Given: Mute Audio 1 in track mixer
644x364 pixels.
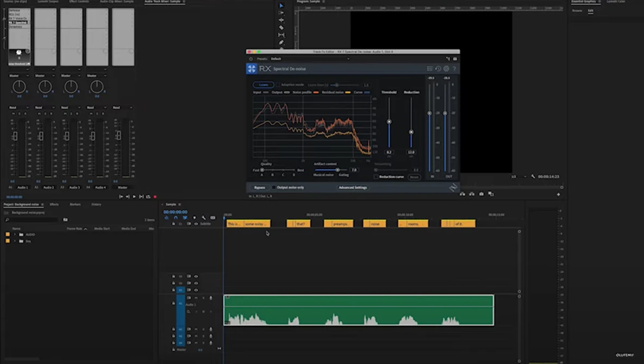Looking at the screenshot, I should click(x=14, y=114).
